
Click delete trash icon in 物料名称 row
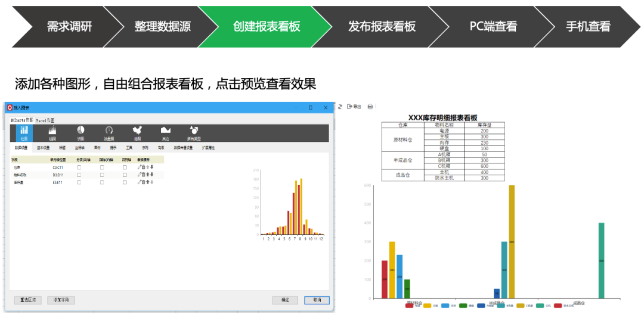pyautogui.click(x=143, y=175)
